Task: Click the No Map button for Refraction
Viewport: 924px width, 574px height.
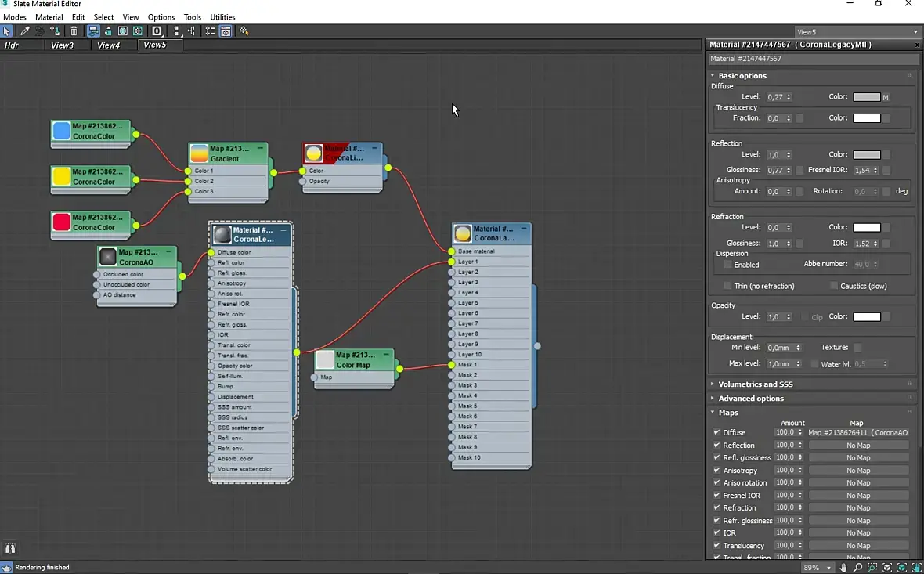Action: 857,507
